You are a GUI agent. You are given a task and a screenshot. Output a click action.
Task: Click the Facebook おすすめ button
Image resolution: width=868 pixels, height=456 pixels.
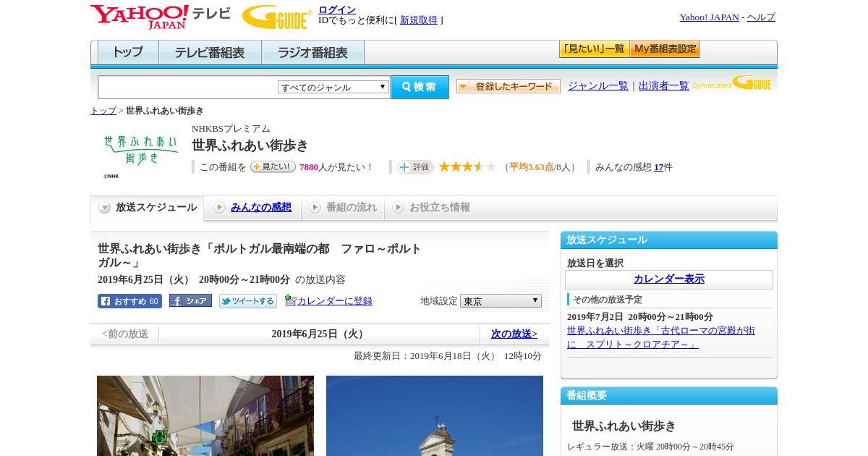pyautogui.click(x=129, y=301)
